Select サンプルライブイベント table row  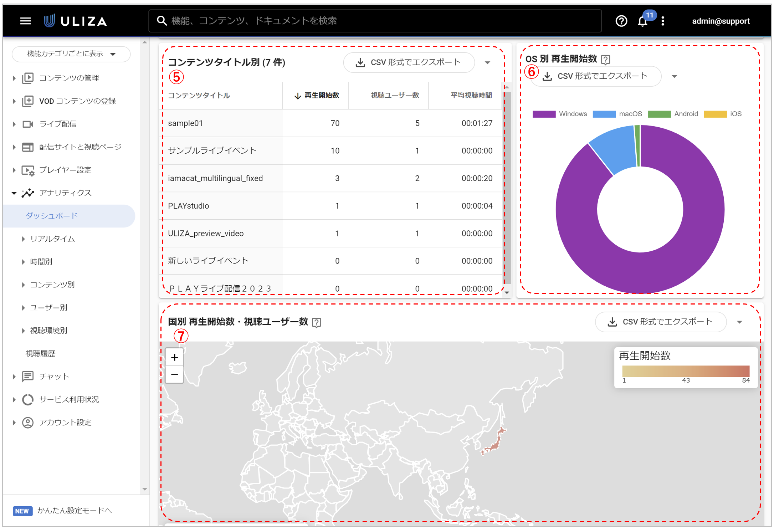coord(330,151)
